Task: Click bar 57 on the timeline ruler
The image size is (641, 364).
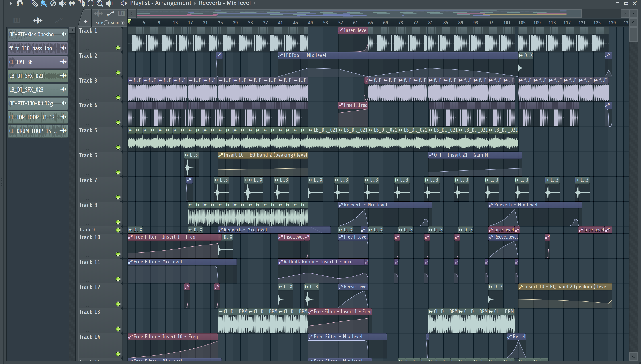Action: coord(340,23)
